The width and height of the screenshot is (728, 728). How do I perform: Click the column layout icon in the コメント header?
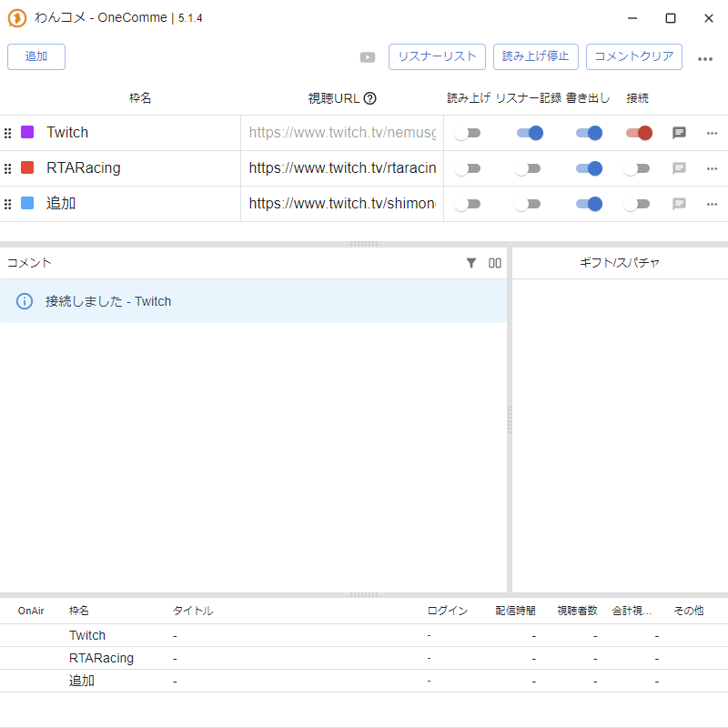pos(495,263)
